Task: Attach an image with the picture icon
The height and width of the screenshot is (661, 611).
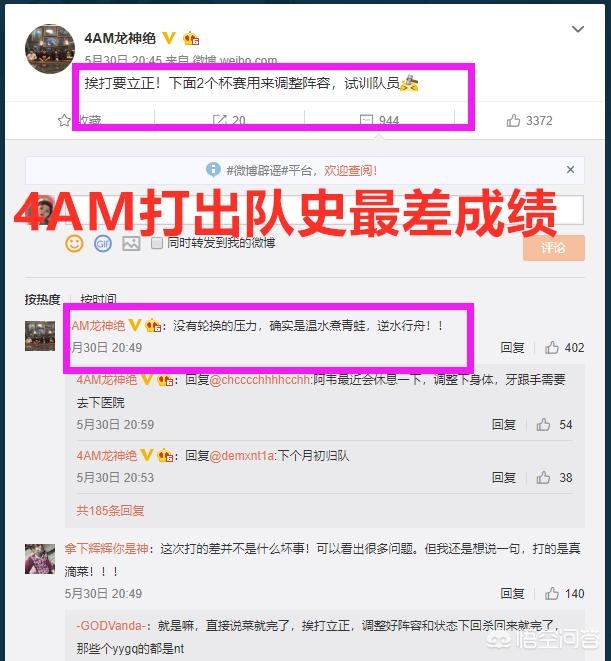Action: 131,244
